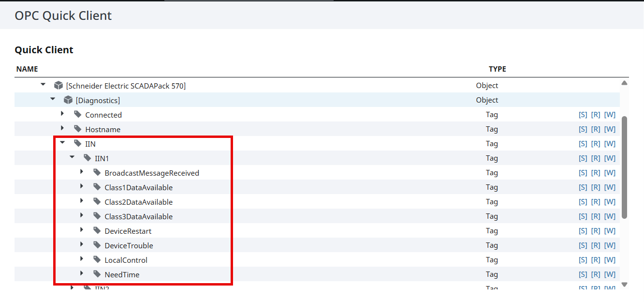Select the [Diagnostics] tree label
Viewport: 644px width, 302px height.
[98, 100]
